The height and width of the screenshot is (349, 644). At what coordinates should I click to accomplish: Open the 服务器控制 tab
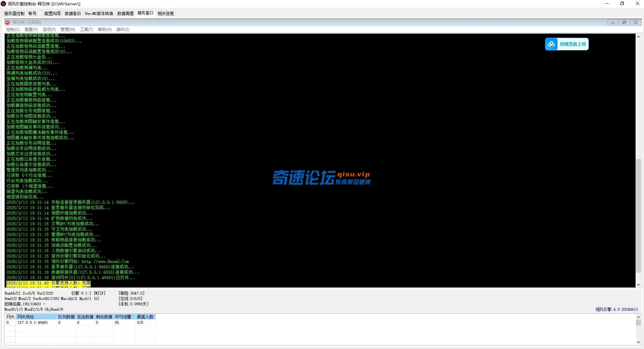click(14, 13)
